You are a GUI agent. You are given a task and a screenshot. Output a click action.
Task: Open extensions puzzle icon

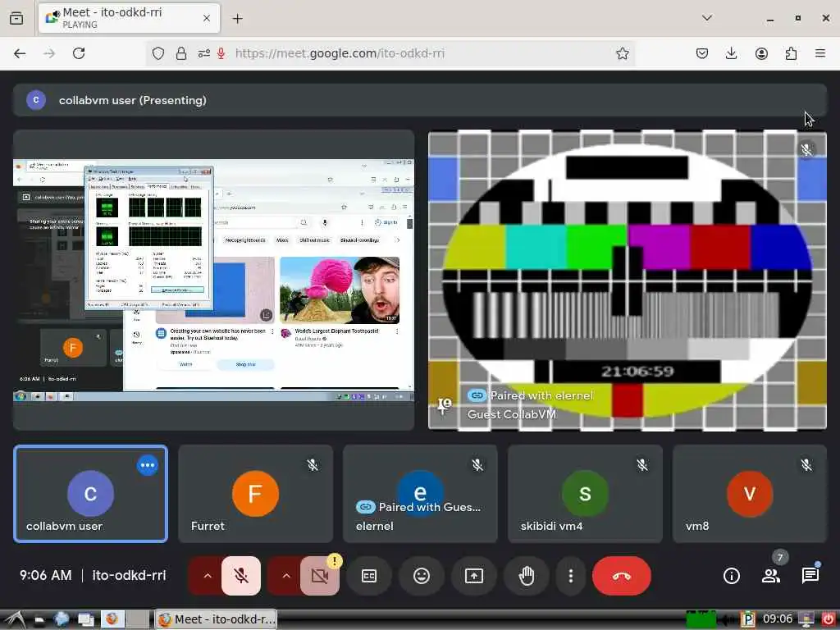click(791, 53)
